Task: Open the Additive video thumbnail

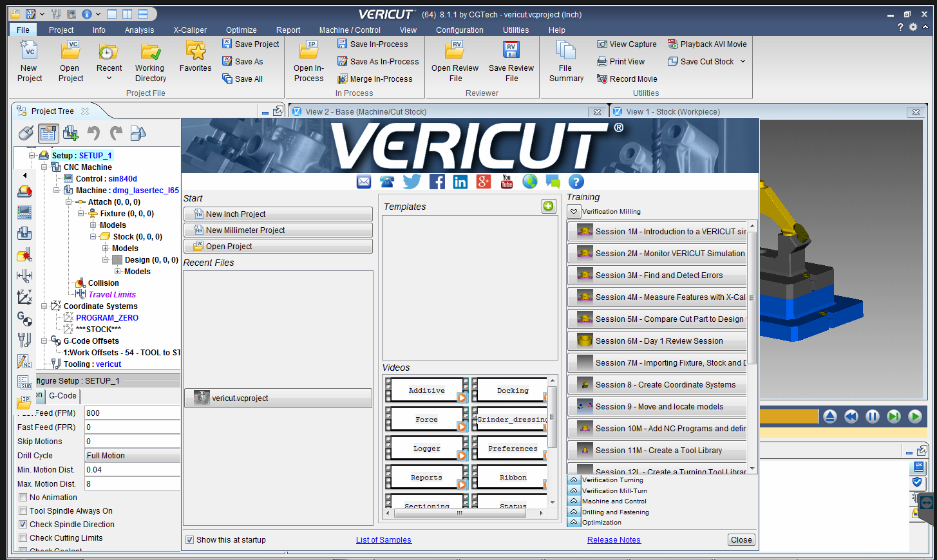Action: pos(426,390)
